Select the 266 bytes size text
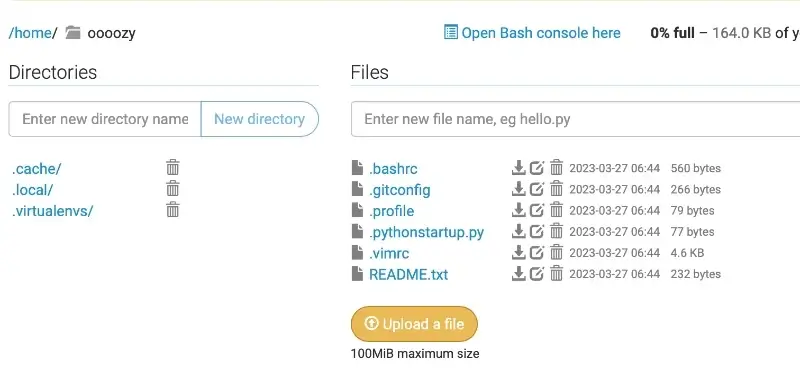The height and width of the screenshot is (388, 800). [x=695, y=189]
